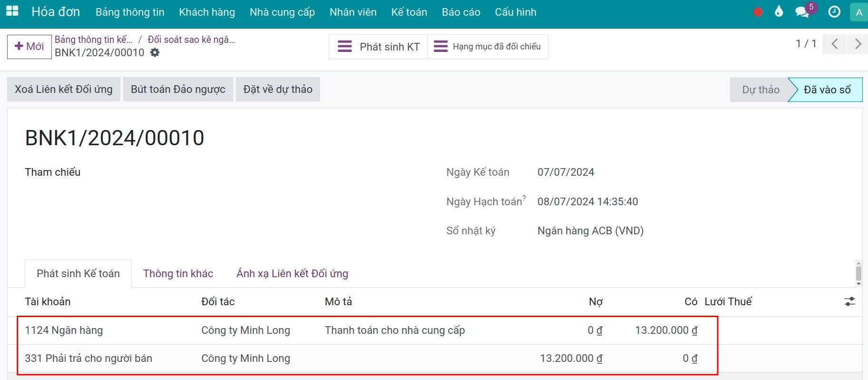Click the Nợ column header
Screen dimensions: 868x380
click(596, 301)
